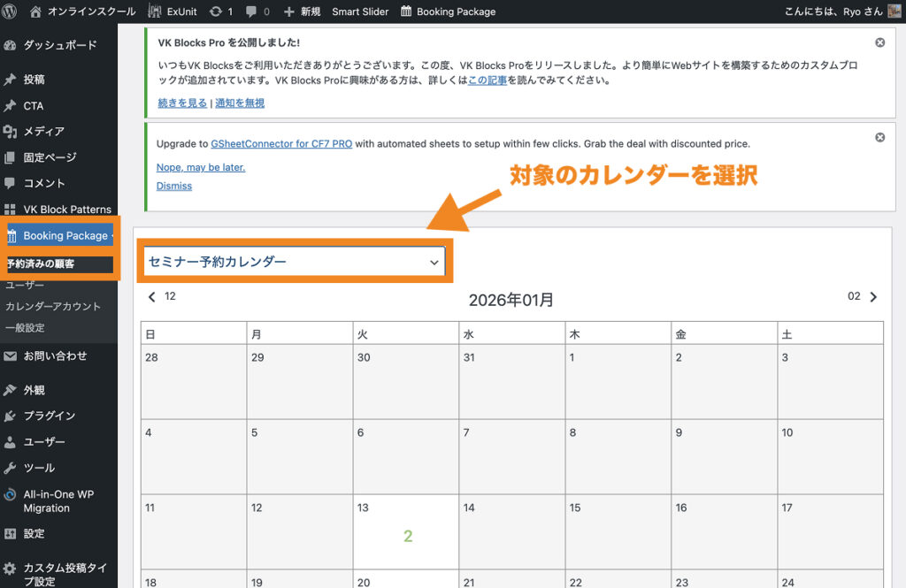Open ダッシュボード in the sidebar
The height and width of the screenshot is (588, 906).
tap(59, 45)
